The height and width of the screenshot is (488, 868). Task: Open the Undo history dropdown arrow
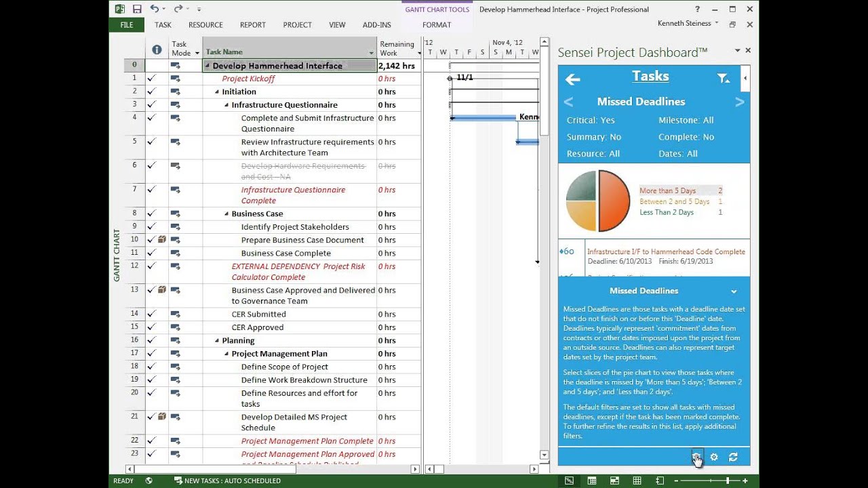[x=165, y=9]
